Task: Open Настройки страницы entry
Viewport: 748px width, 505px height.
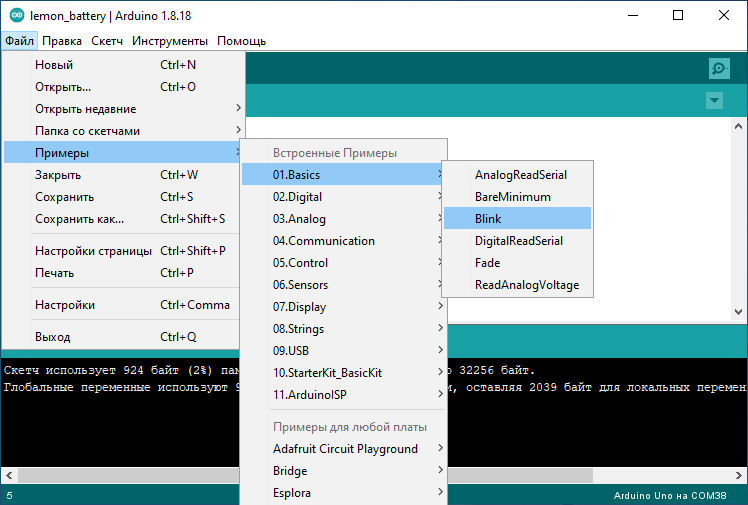Action: [122, 251]
